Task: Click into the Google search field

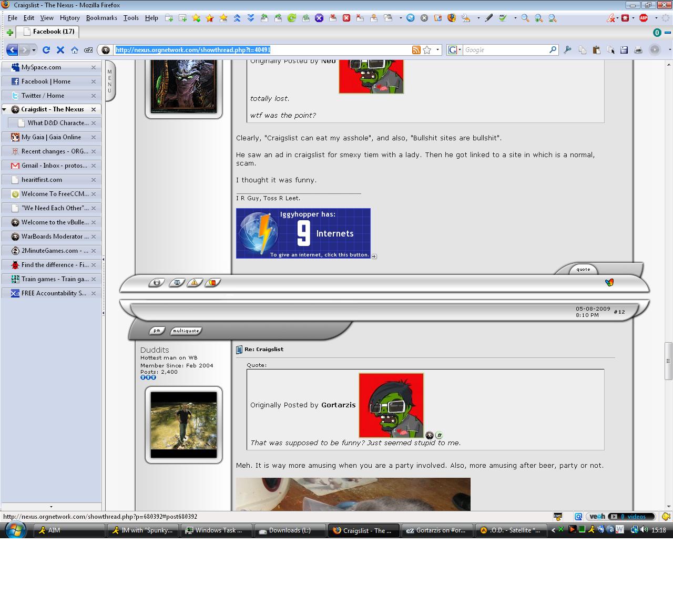Action: (x=505, y=50)
